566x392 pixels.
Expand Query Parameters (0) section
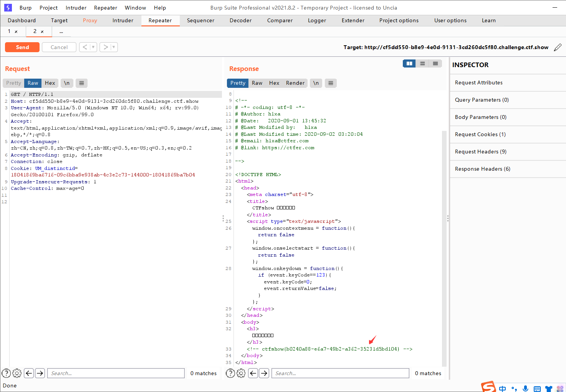[x=508, y=100]
